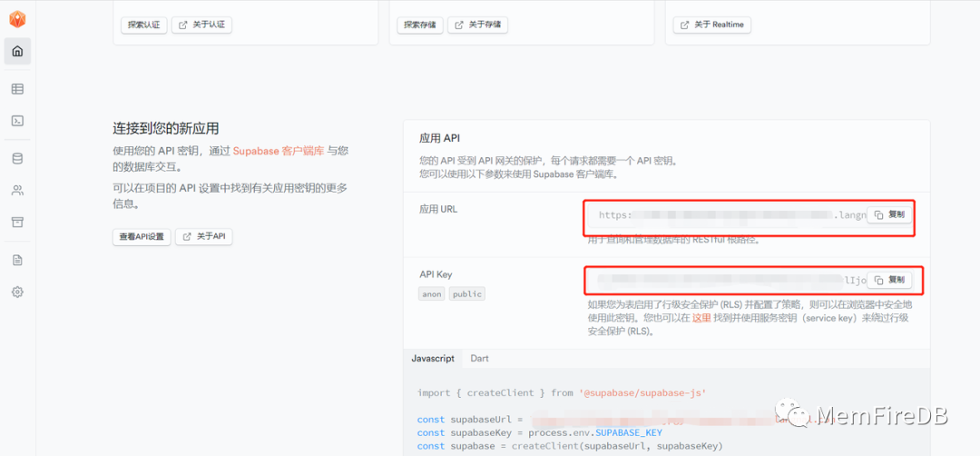Click the 应用 API panel heading
The width and height of the screenshot is (980, 456).
pyautogui.click(x=439, y=138)
